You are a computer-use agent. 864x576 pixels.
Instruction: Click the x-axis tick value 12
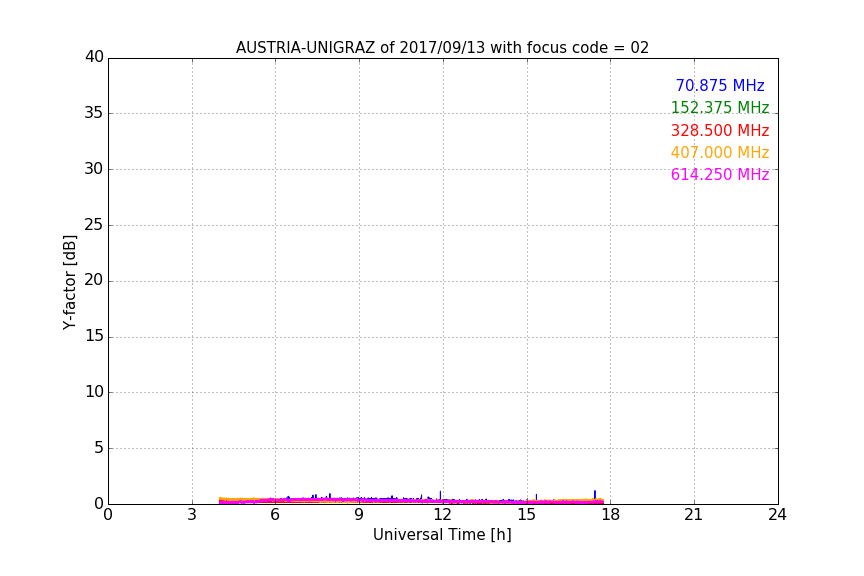(x=442, y=515)
